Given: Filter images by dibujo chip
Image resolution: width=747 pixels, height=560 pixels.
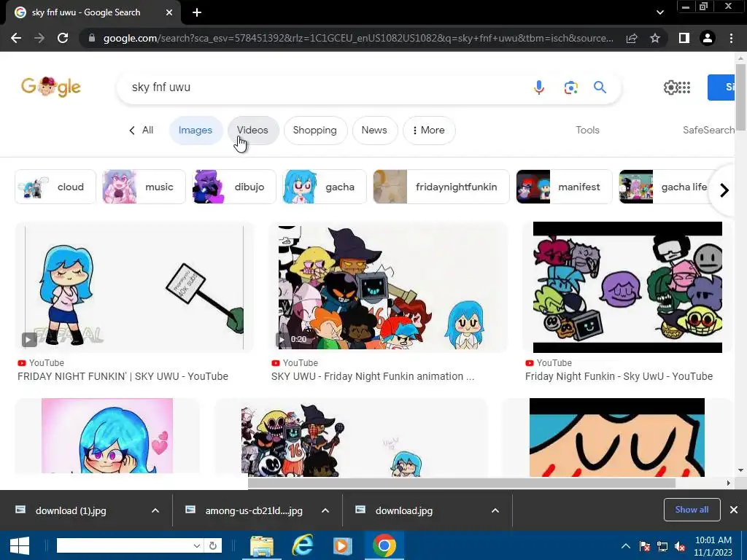Looking at the screenshot, I should pyautogui.click(x=234, y=187).
